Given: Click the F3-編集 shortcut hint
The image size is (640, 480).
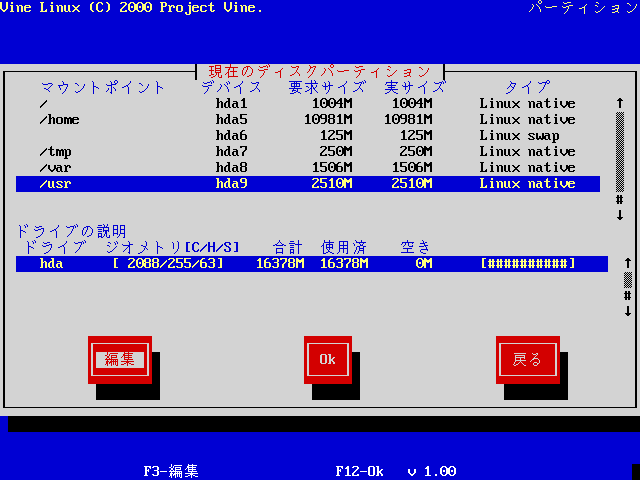Looking at the screenshot, I should click(171, 471).
